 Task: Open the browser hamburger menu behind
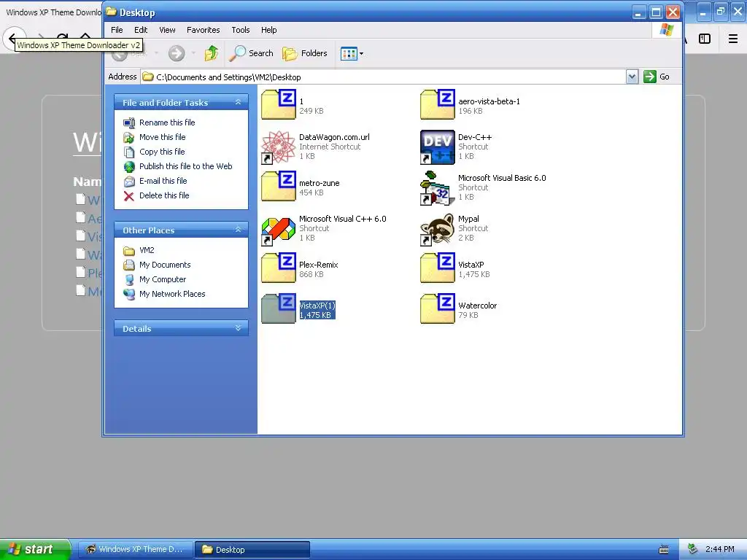(x=733, y=39)
